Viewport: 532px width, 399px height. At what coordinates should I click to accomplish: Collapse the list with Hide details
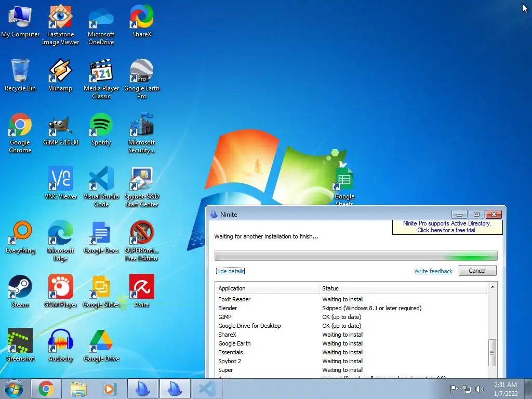[x=230, y=271]
